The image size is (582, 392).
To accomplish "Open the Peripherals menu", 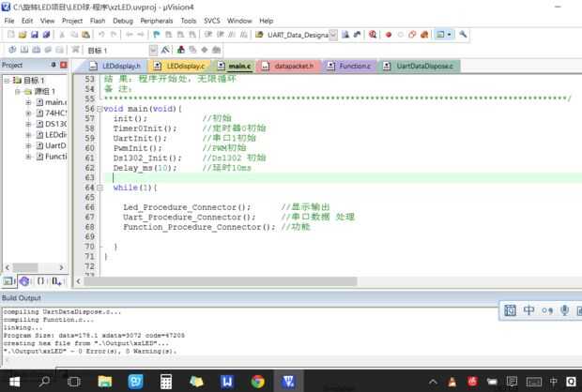I will 157,21.
